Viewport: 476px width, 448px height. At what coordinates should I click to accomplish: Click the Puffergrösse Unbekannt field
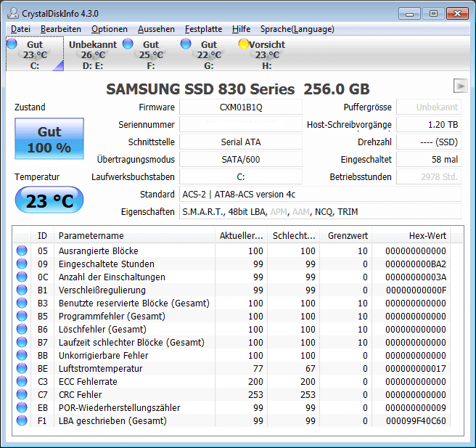429,107
